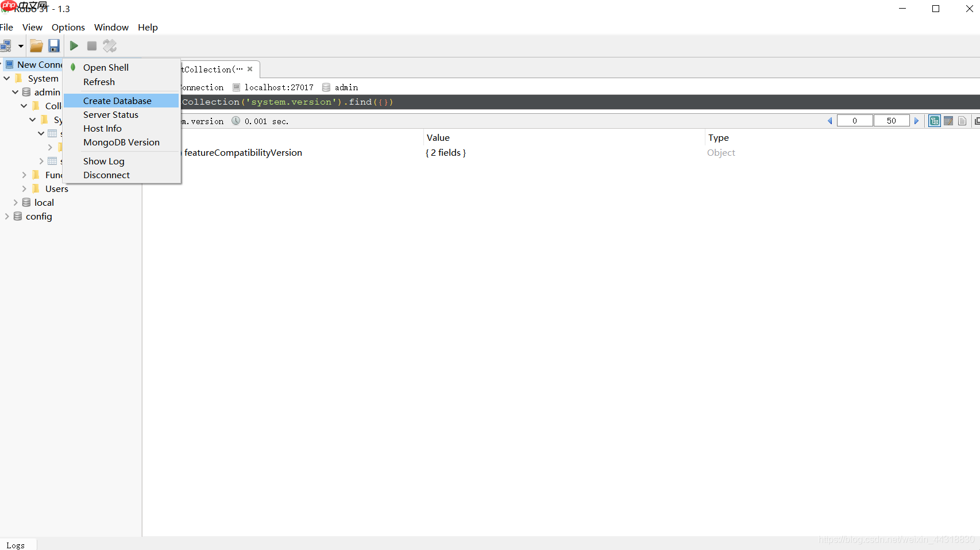Run the query with the green Execute icon
This screenshot has width=980, height=550.
pyautogui.click(x=74, y=46)
